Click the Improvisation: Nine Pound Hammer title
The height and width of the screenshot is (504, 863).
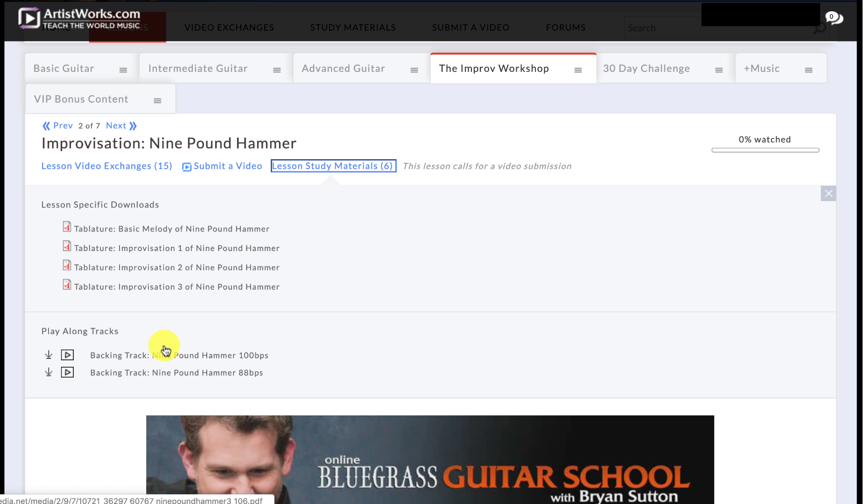click(169, 143)
